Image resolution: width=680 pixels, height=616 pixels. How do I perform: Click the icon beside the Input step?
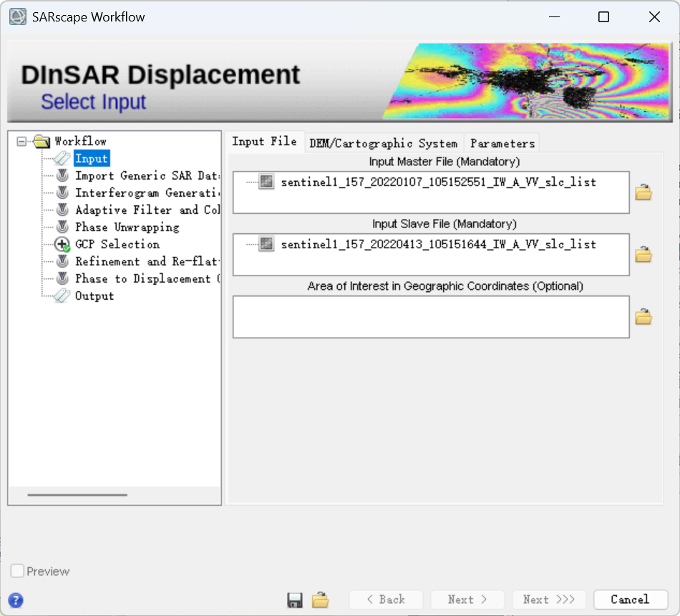62,158
